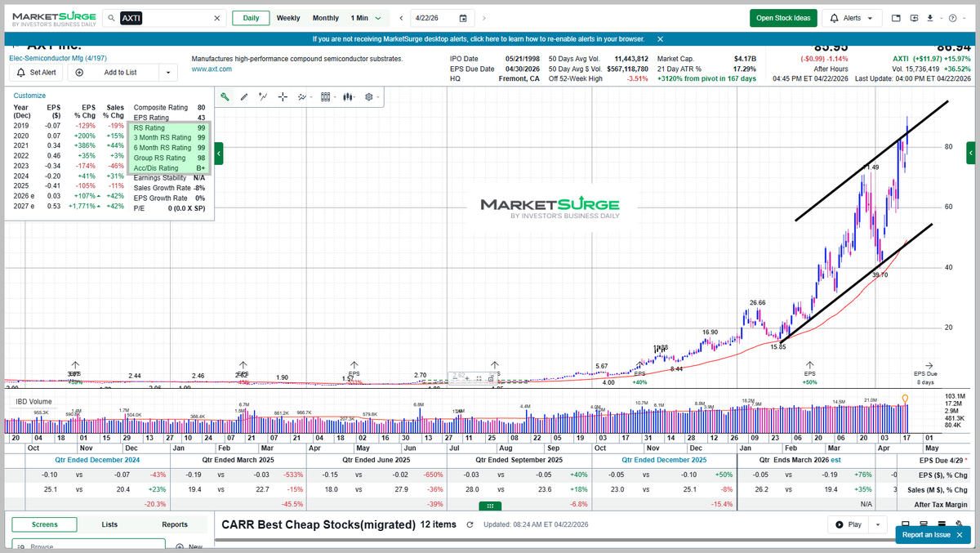Open the moving average lines tool dropdown
The image size is (980, 553).
pyautogui.click(x=305, y=96)
